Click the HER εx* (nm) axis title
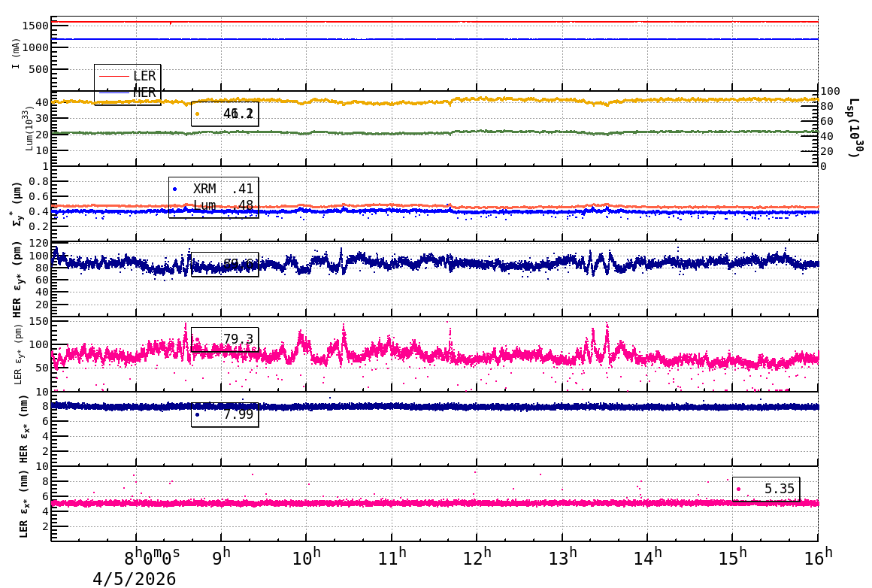872x588 pixels. click(23, 429)
